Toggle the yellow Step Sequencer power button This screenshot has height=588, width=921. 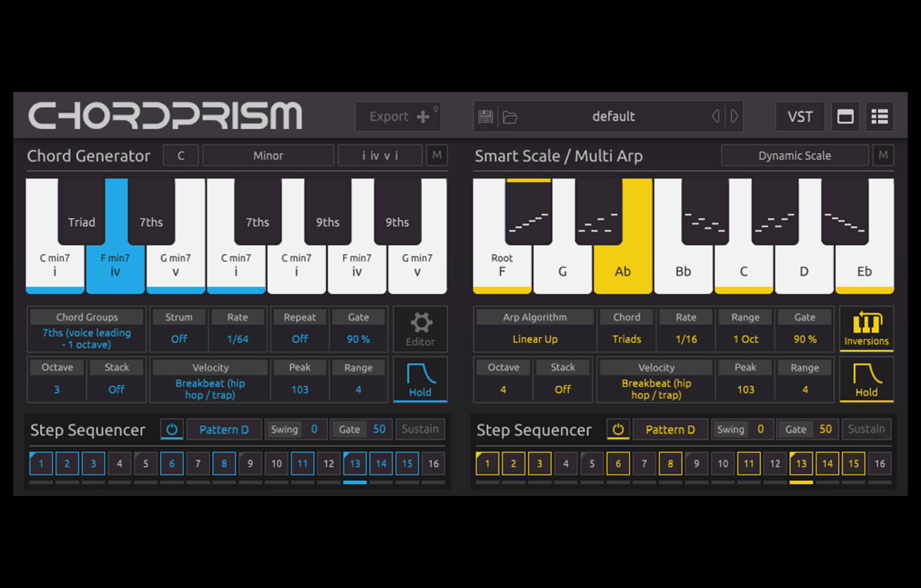(x=618, y=429)
